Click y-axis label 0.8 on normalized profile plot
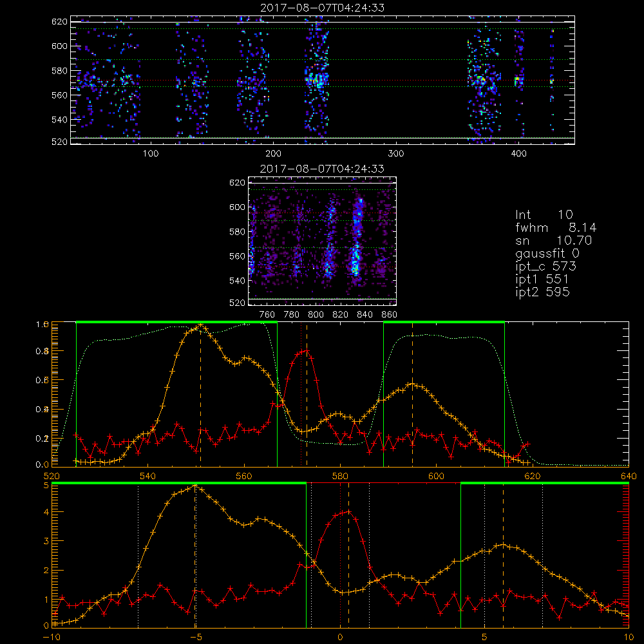The width and height of the screenshot is (644, 644). point(43,351)
